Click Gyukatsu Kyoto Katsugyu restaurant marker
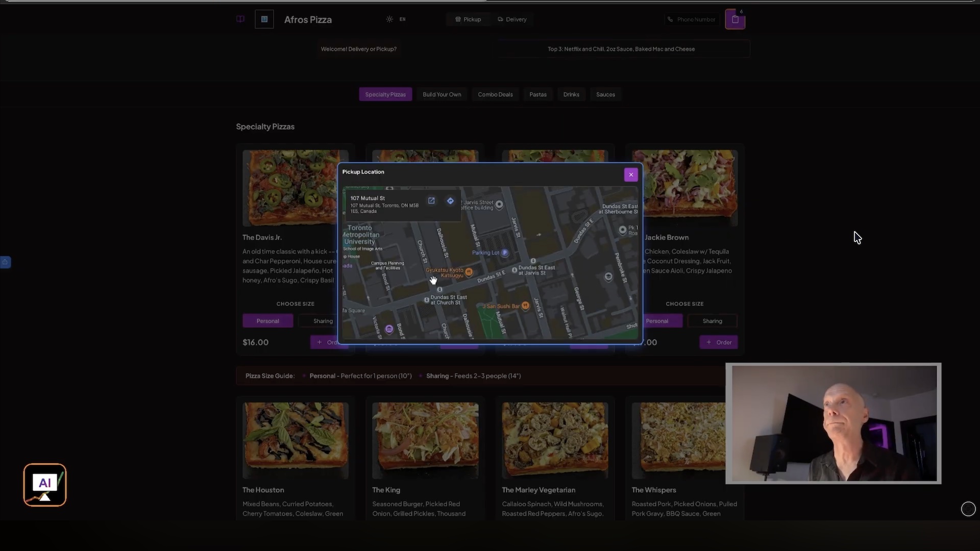 coord(469,272)
